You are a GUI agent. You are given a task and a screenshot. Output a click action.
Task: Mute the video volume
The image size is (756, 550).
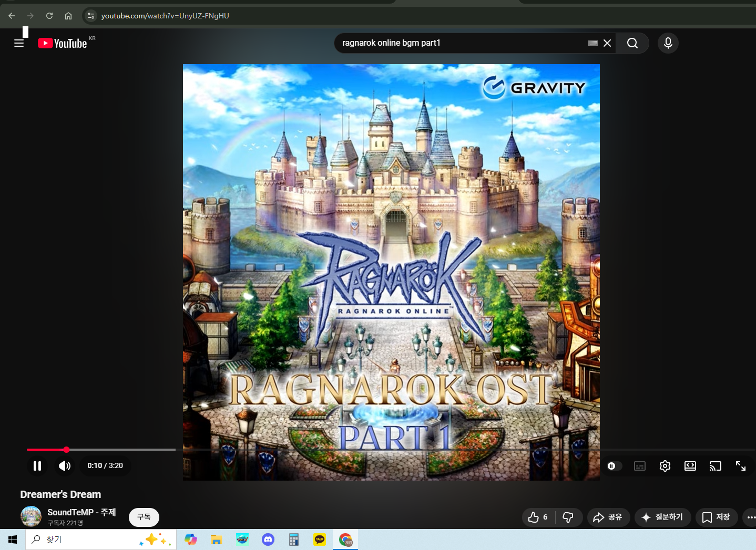click(65, 466)
